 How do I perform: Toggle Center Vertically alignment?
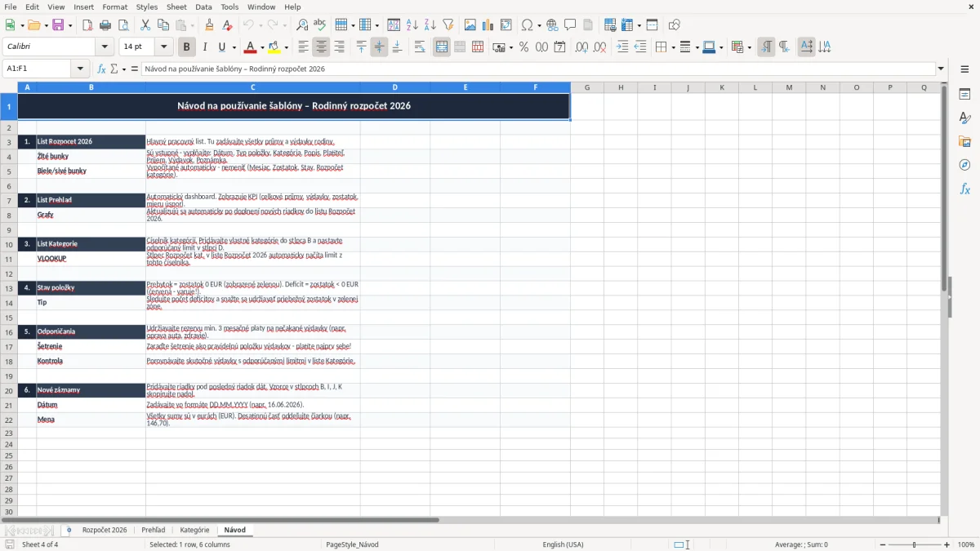click(x=379, y=47)
